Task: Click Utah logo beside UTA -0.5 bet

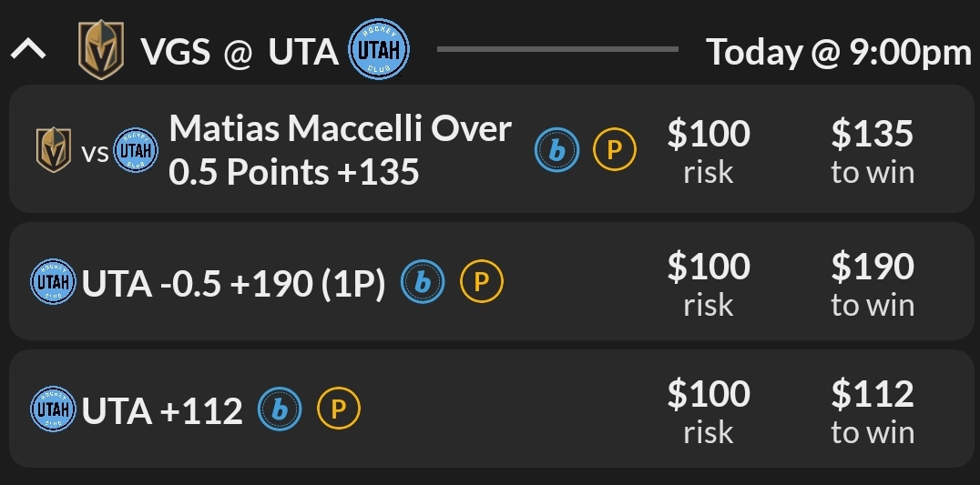Action: [54, 283]
